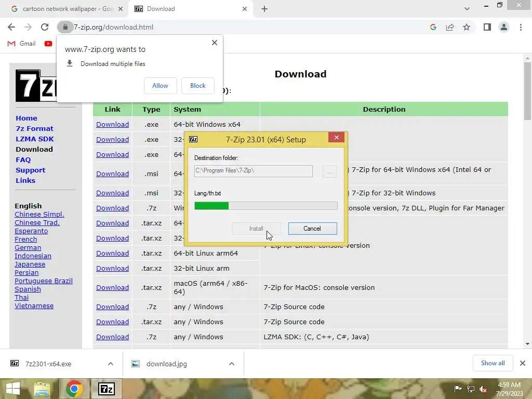
Task: Switch site language to Vietnamese
Action: [x=34, y=305]
